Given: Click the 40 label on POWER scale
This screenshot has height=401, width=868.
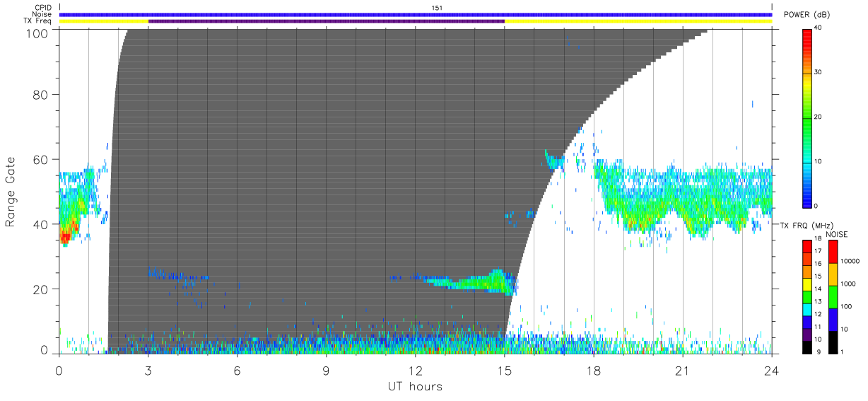Looking at the screenshot, I should point(819,28).
